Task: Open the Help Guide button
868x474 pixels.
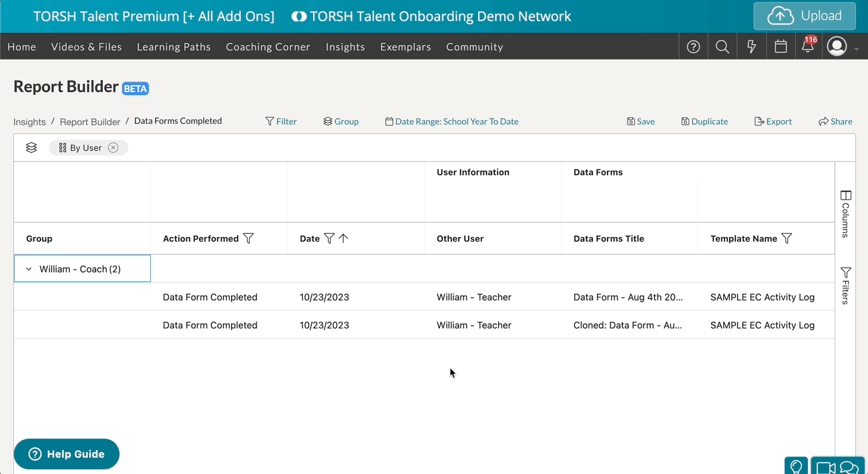Action: click(x=67, y=454)
